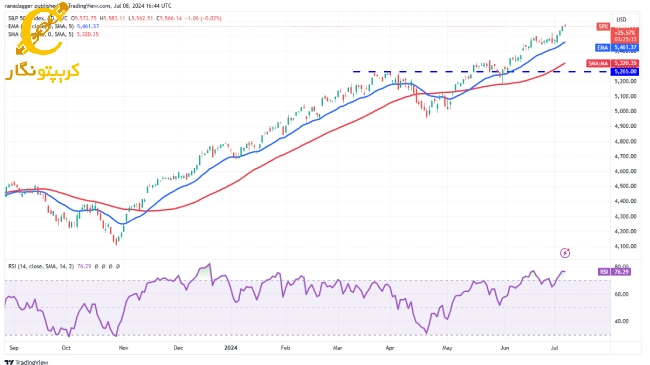Viewport: 650px width, 365px height.
Task: Click the Mar time axis label
Action: coord(337,348)
